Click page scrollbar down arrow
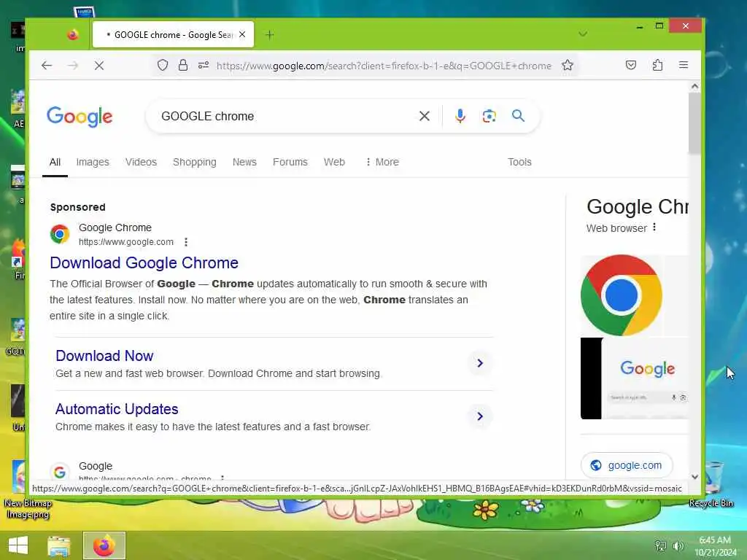Screen dimensions: 747x560 click(x=694, y=477)
